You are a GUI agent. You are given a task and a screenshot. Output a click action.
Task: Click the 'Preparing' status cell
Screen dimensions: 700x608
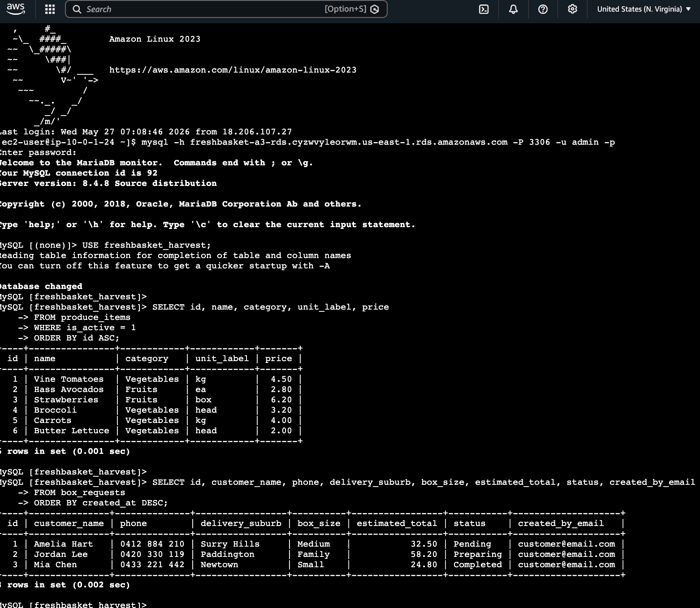pos(477,554)
